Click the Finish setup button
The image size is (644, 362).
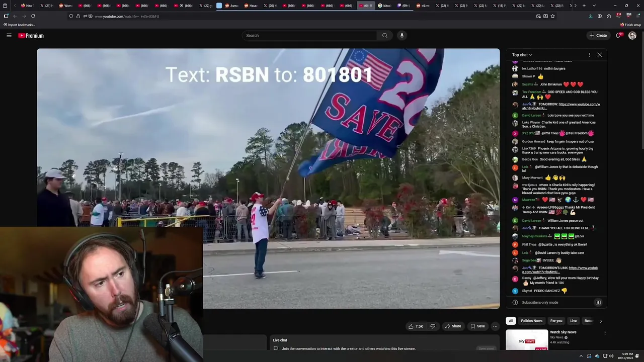[631, 25]
